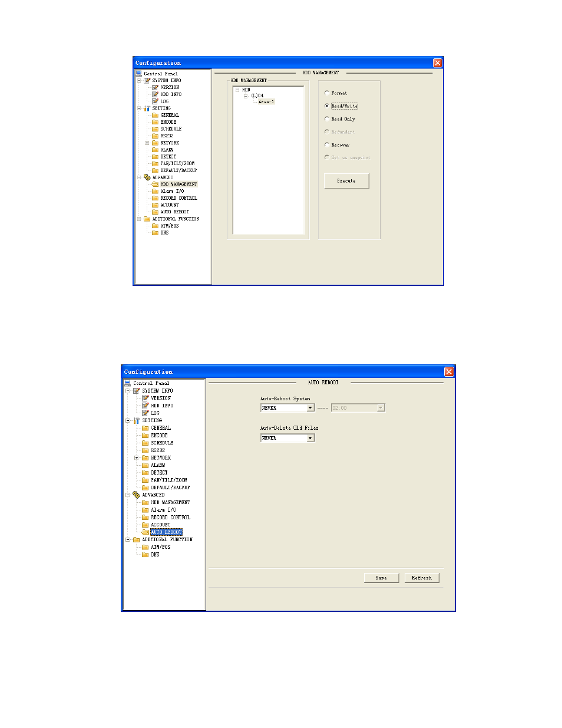The image size is (562, 728).
Task: Select highlighted AUTO REBOOT item in Auto Reboot window
Action: click(166, 532)
